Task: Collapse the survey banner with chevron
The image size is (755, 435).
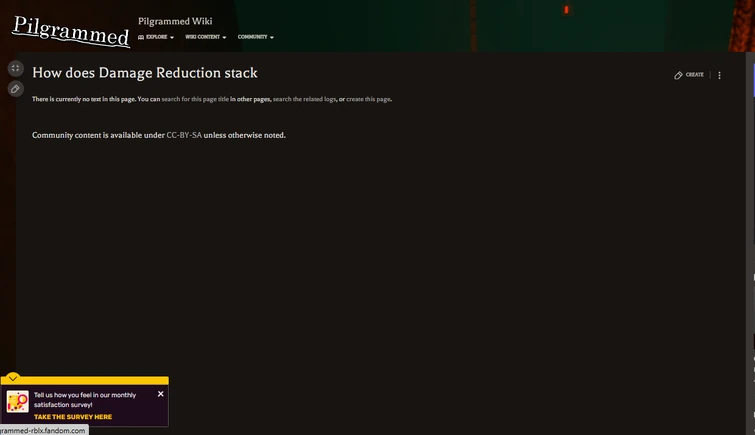Action: pyautogui.click(x=13, y=378)
